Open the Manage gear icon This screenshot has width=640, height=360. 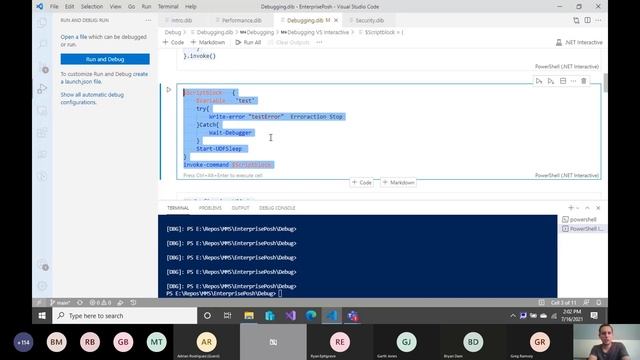pyautogui.click(x=42, y=286)
